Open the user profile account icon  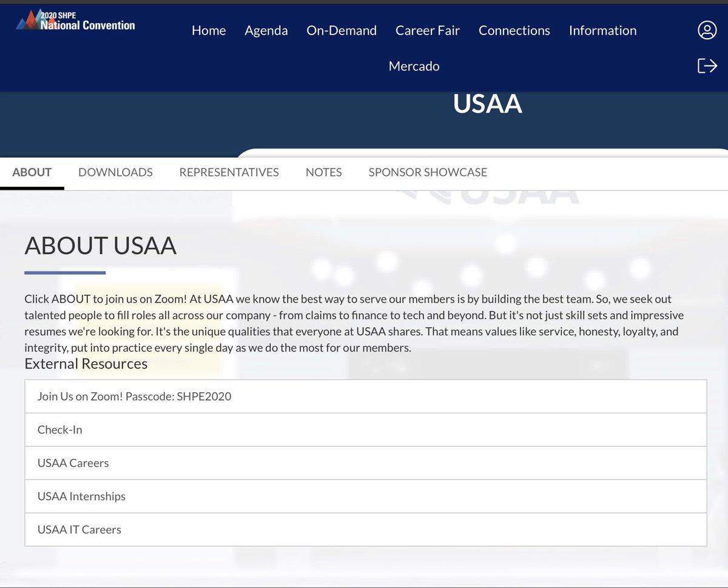tap(707, 30)
